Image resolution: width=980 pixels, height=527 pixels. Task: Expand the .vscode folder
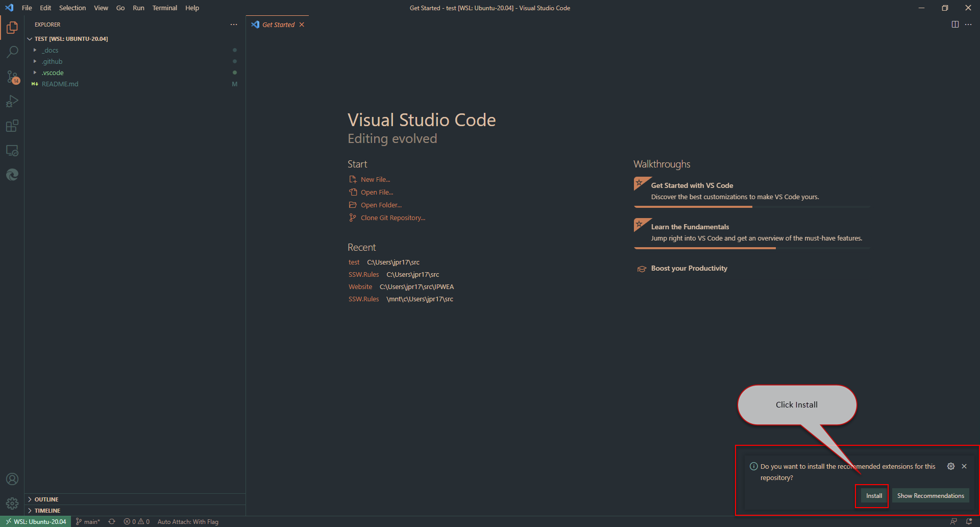click(135, 73)
